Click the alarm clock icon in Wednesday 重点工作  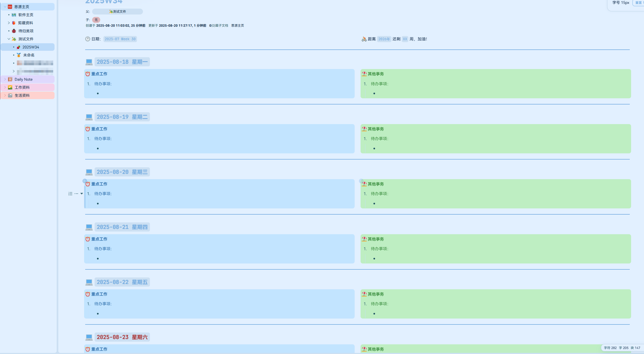click(88, 184)
